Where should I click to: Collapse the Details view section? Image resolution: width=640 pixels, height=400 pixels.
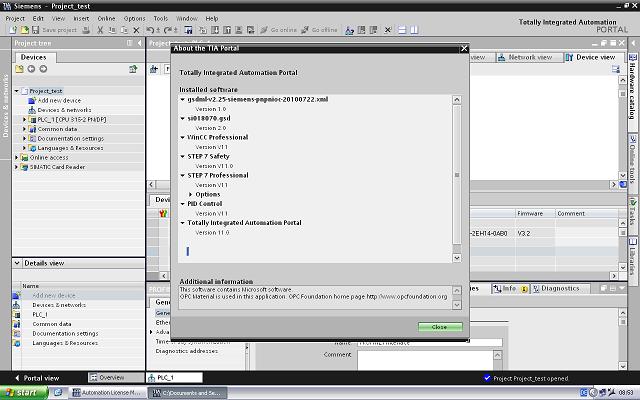tap(16, 262)
